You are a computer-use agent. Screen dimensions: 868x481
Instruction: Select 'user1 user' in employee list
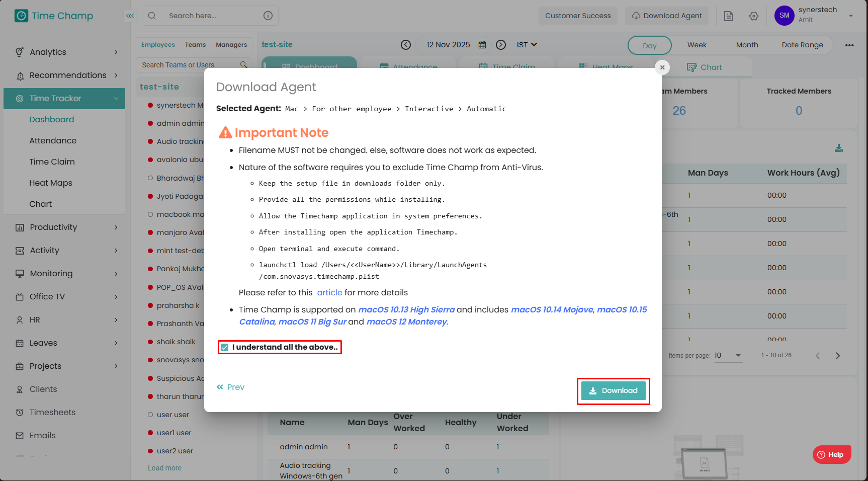tap(174, 433)
